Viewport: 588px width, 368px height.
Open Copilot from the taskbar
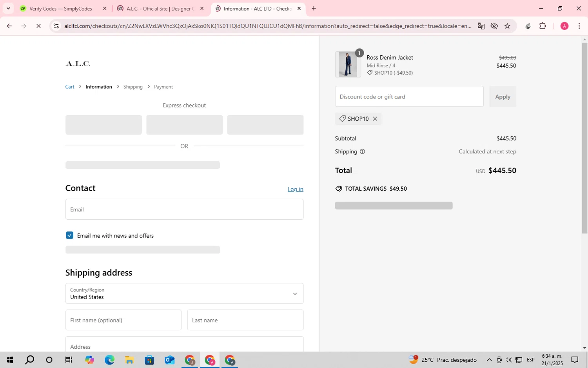point(89,360)
